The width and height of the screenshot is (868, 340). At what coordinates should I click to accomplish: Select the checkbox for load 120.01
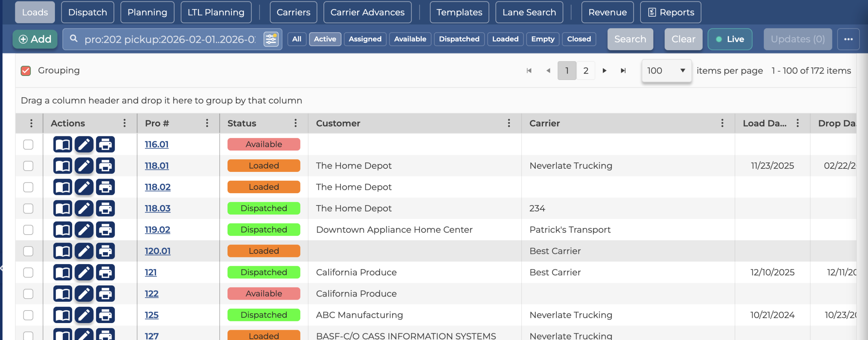(x=28, y=251)
